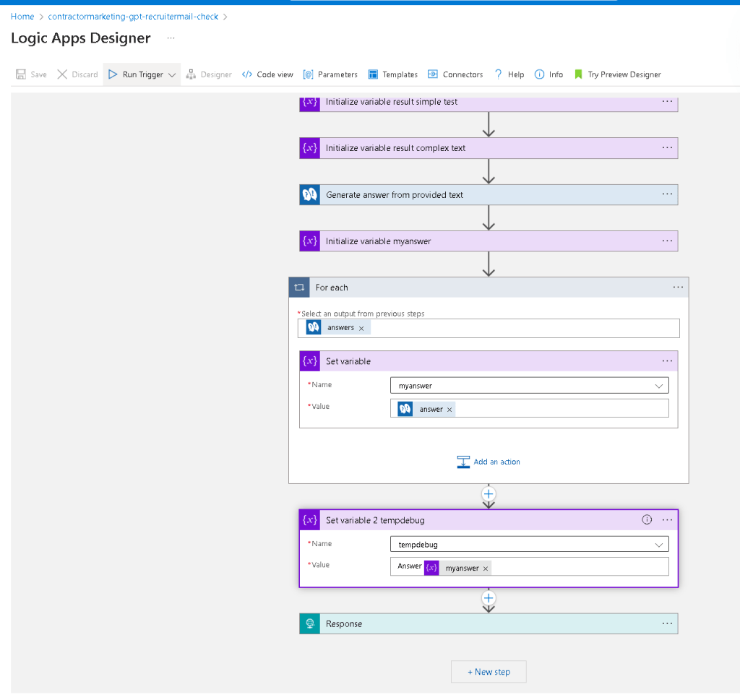Collapse the Set variable 2 tempdebug header
Image resolution: width=740 pixels, height=700 pixels.
tap(489, 520)
